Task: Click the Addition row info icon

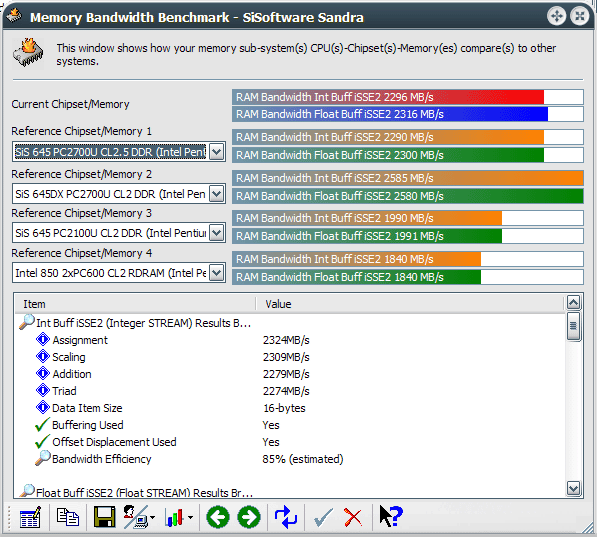Action: tap(43, 373)
